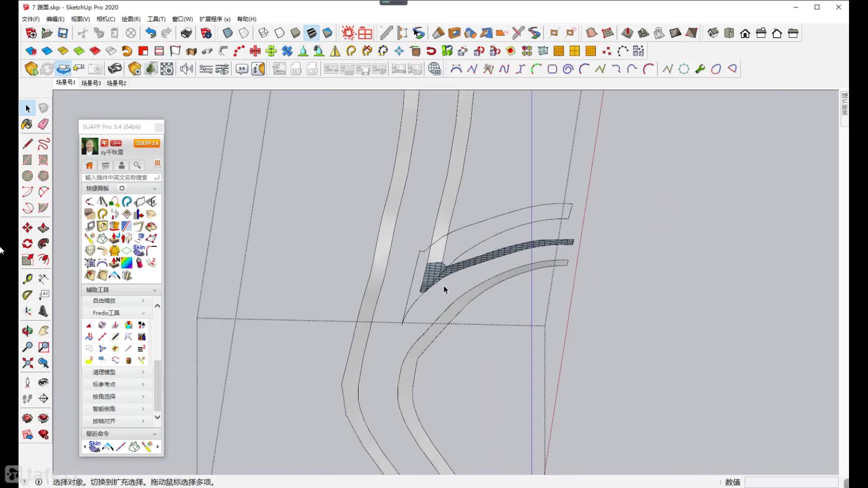Collapse the 最近命令 section
Viewport: 868px width, 488px height.
pyautogui.click(x=155, y=434)
